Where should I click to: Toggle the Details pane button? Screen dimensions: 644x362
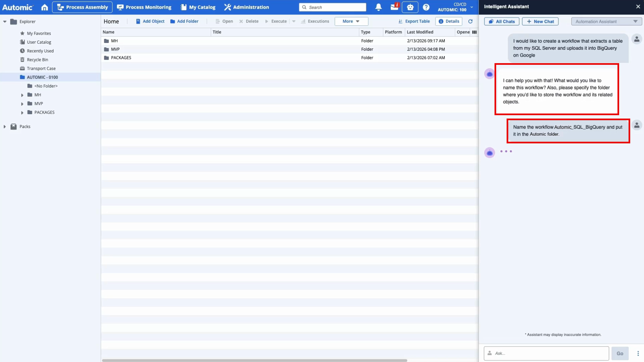448,21
